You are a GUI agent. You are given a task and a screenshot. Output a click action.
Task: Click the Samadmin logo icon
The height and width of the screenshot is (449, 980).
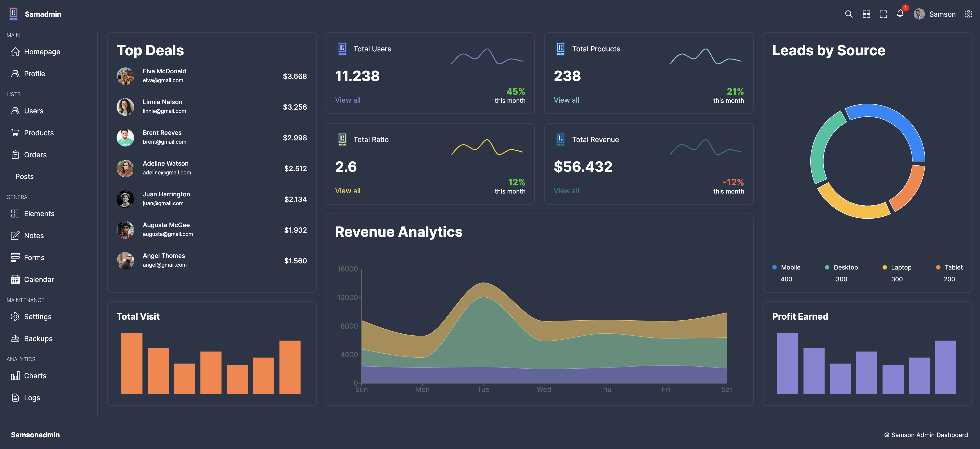[14, 14]
